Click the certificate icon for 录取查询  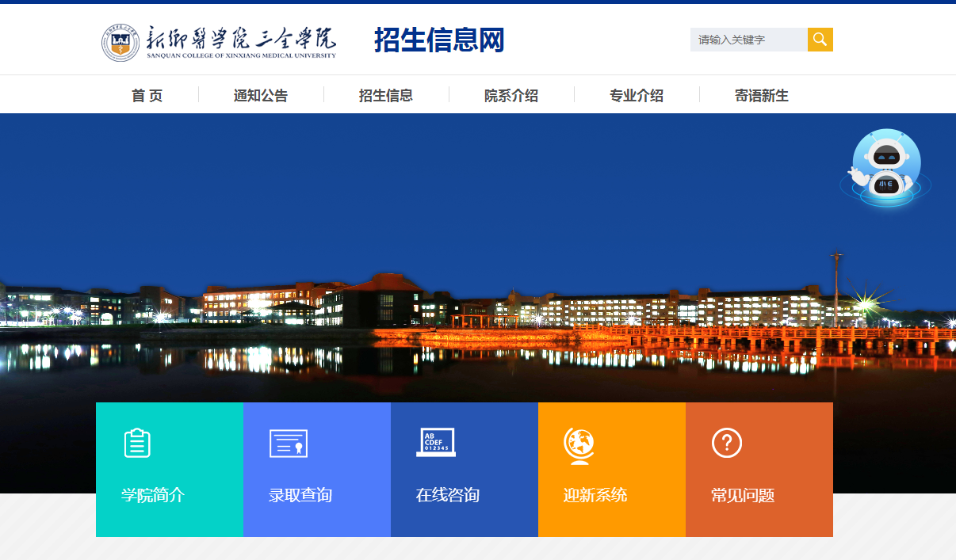288,443
